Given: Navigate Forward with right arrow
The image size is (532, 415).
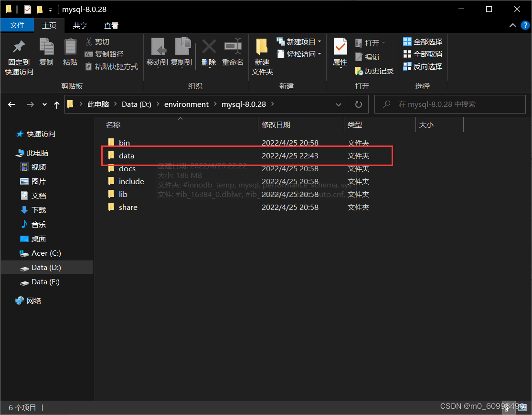Looking at the screenshot, I should [x=30, y=104].
